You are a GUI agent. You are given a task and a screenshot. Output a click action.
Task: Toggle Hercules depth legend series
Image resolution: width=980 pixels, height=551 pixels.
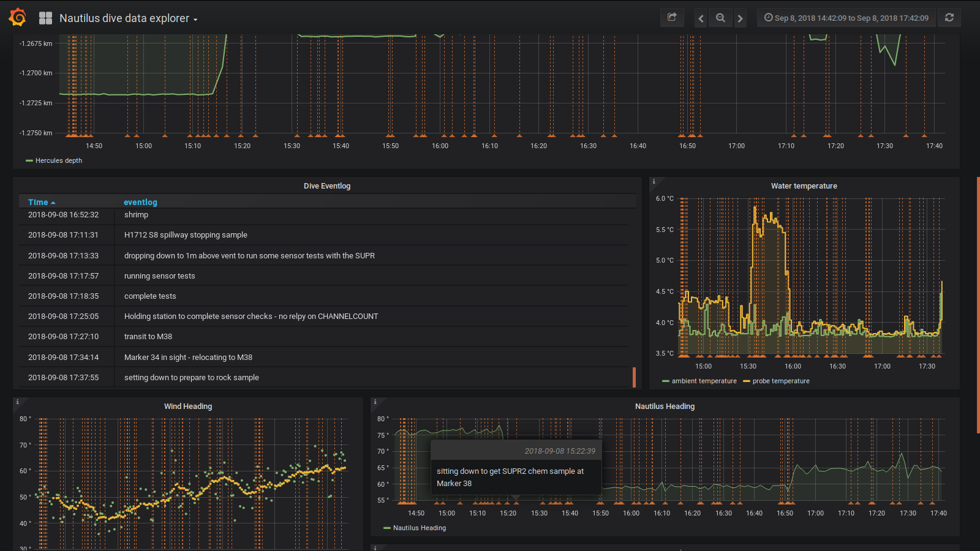[59, 160]
